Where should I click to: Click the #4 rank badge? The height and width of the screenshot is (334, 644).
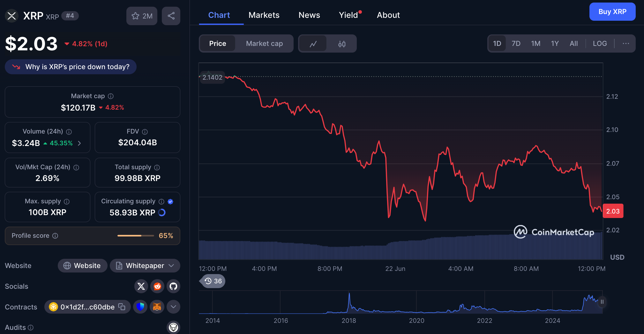click(70, 16)
